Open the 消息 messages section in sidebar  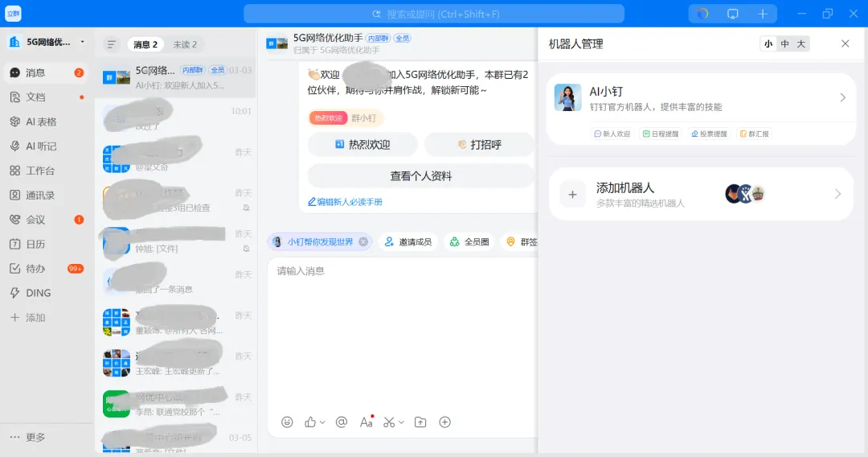coord(45,72)
